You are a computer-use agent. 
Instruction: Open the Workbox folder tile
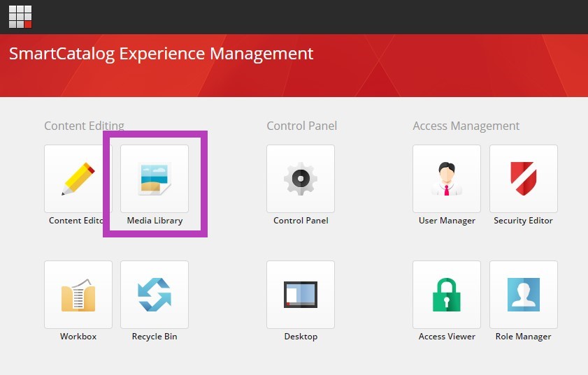[78, 295]
